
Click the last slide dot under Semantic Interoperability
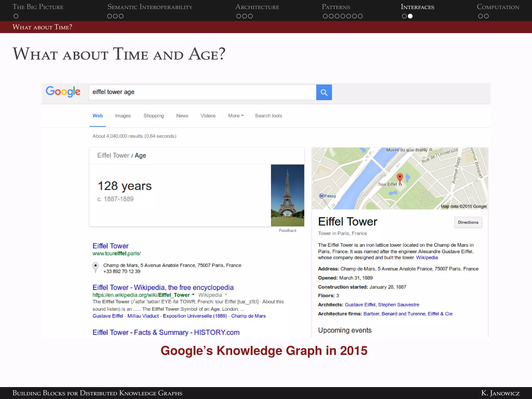[x=121, y=16]
